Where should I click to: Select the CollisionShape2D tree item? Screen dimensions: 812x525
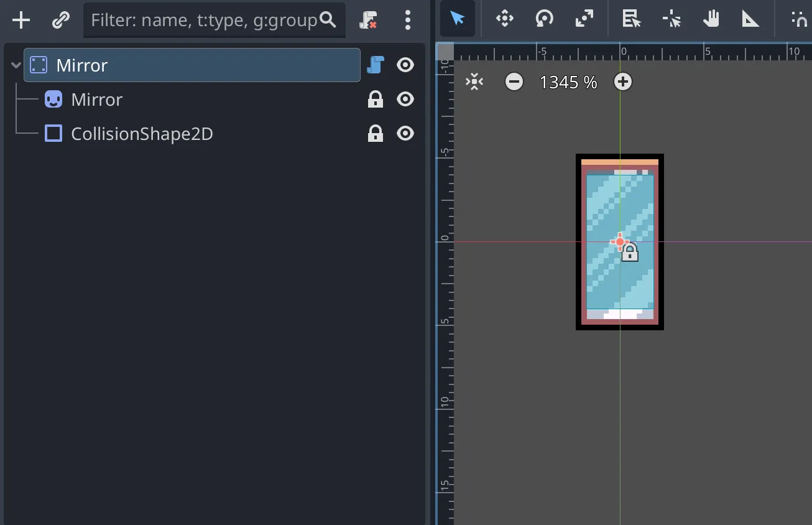coord(142,134)
